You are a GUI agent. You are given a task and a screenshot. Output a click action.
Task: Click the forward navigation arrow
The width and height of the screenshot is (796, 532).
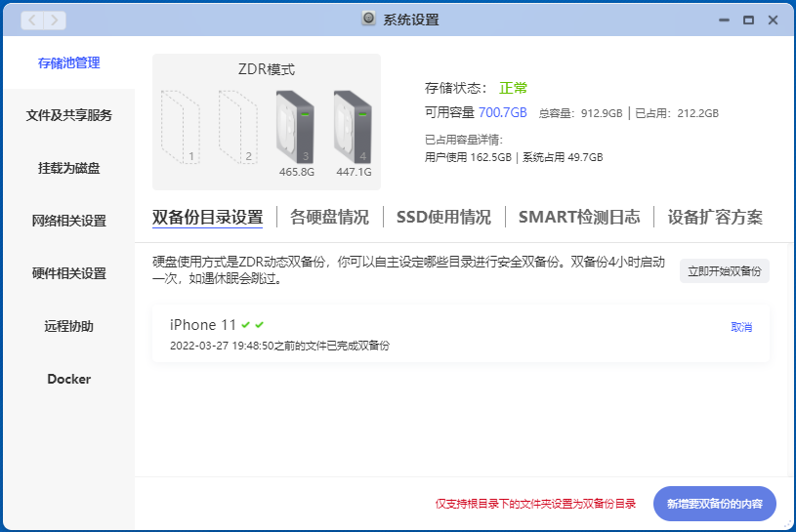coord(54,20)
